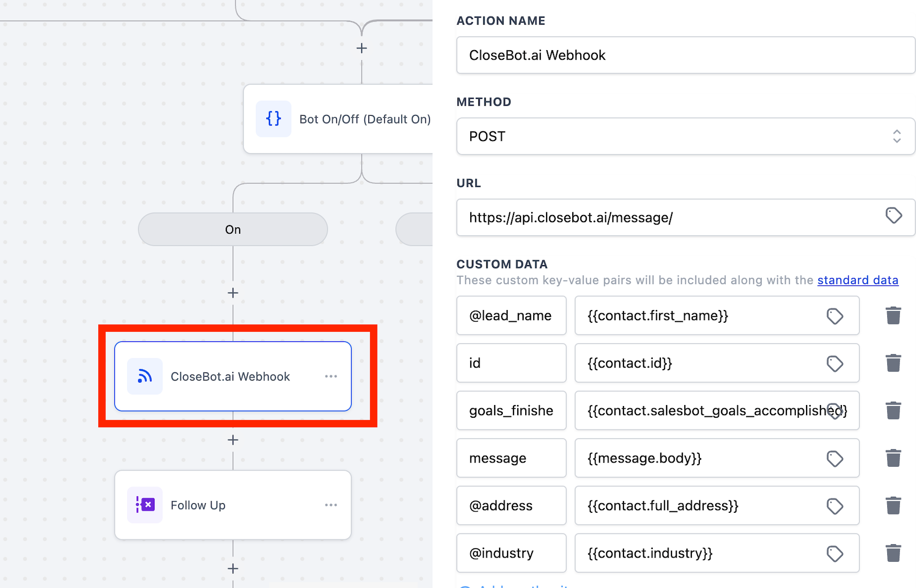Edit the Action Name input field
This screenshot has width=916, height=588.
(685, 55)
